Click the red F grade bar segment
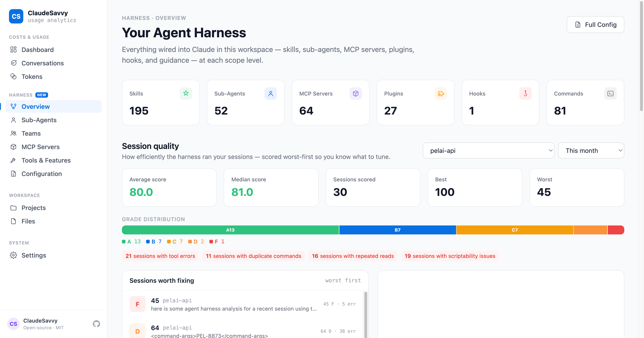This screenshot has width=644, height=338. 616,230
